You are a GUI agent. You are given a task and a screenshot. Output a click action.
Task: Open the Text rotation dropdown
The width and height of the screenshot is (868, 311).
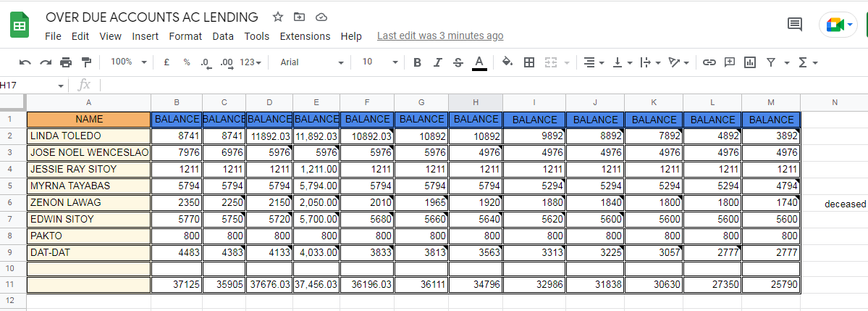click(678, 62)
